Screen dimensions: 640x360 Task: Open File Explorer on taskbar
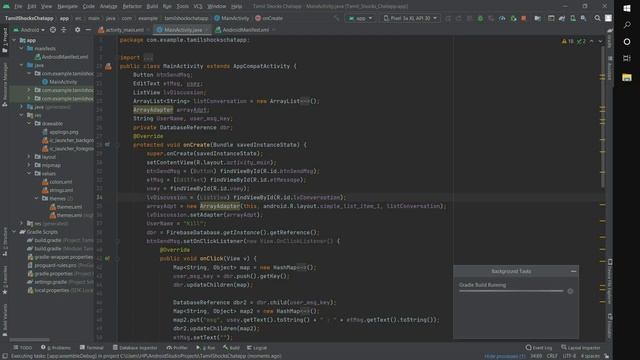(x=627, y=77)
